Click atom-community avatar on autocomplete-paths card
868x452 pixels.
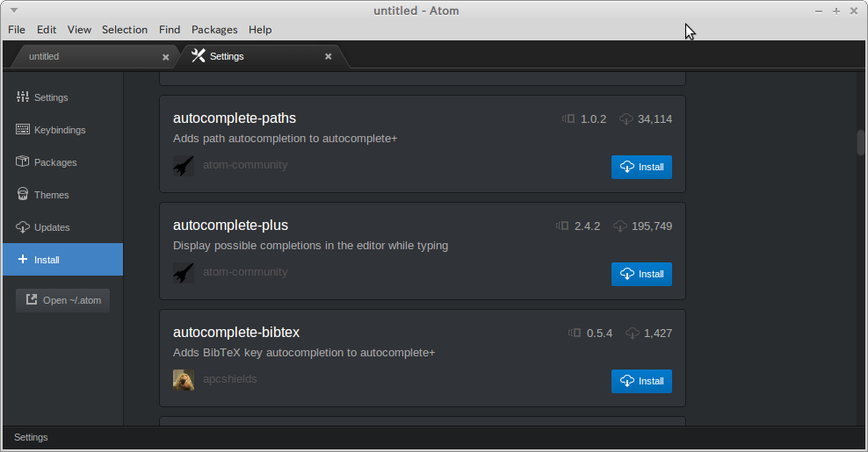point(184,165)
